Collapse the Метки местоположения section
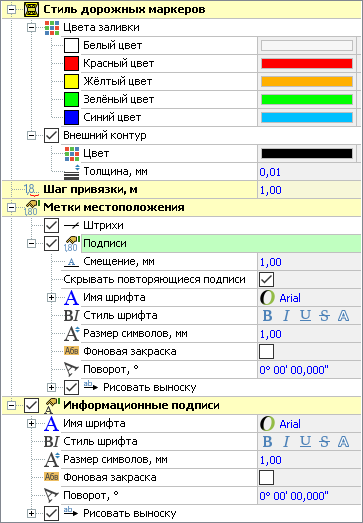Image resolution: width=363 pixels, height=523 pixels. click(x=12, y=207)
